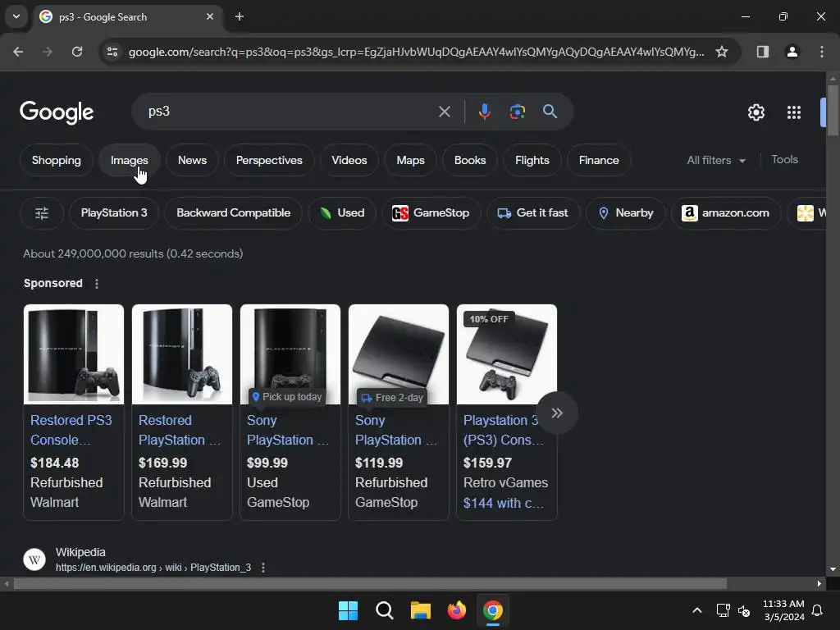Open Playstation 3 (PS3) Cons... listing
The height and width of the screenshot is (630, 840).
504,430
